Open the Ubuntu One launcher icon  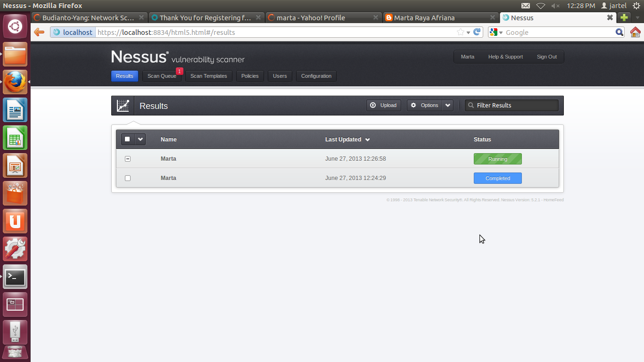pos(15,221)
